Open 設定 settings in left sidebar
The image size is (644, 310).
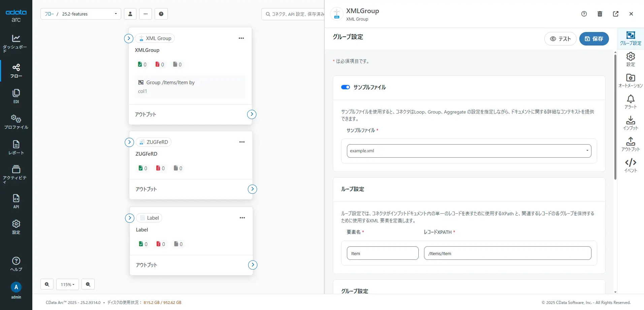tap(16, 227)
